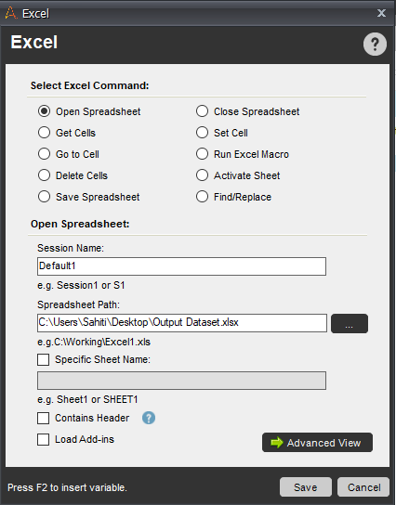Image resolution: width=396 pixels, height=505 pixels.
Task: Select the Delete Cells command
Action: (x=44, y=175)
